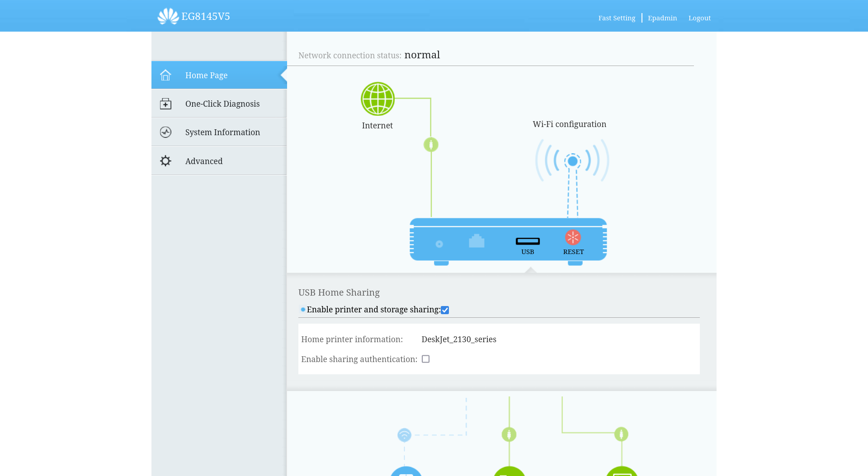Image resolution: width=868 pixels, height=476 pixels.
Task: Click the green cable connector on Internet line
Action: coord(431,145)
